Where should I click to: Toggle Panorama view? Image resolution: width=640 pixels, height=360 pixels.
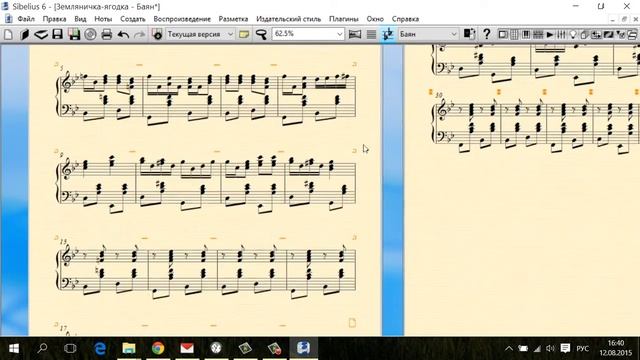tap(355, 34)
